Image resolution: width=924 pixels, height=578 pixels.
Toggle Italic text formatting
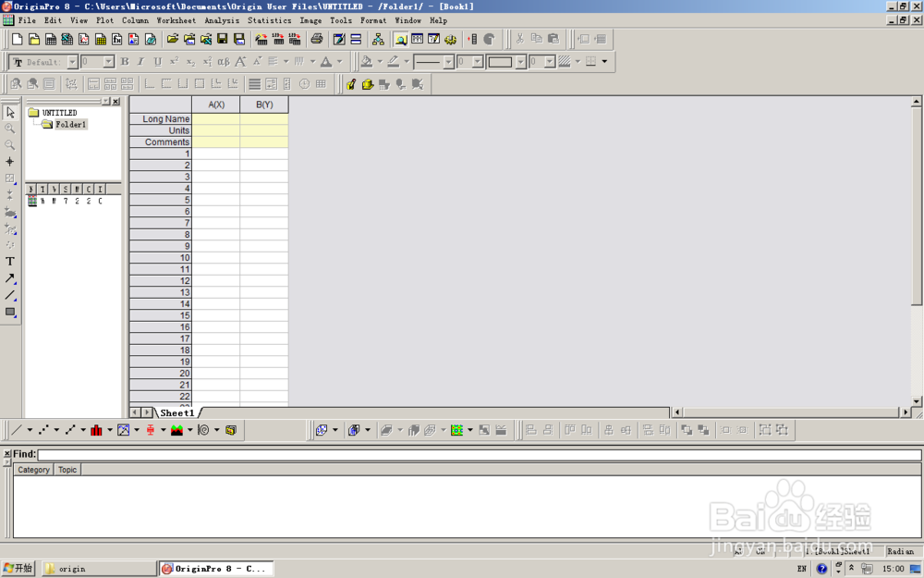tap(140, 62)
